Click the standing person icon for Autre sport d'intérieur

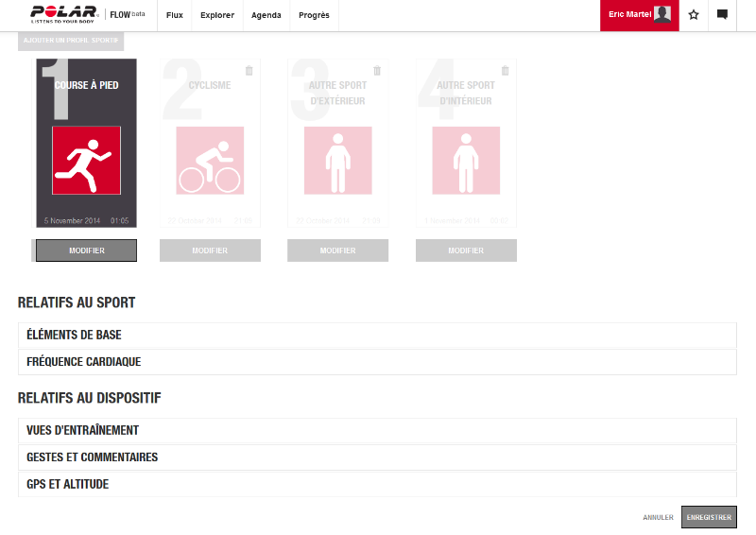(465, 160)
